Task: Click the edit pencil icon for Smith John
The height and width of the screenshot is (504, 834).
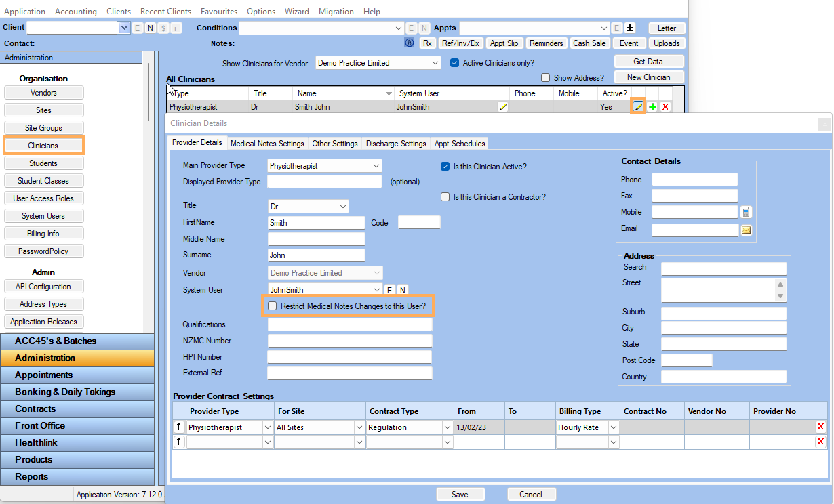Action: pyautogui.click(x=637, y=107)
